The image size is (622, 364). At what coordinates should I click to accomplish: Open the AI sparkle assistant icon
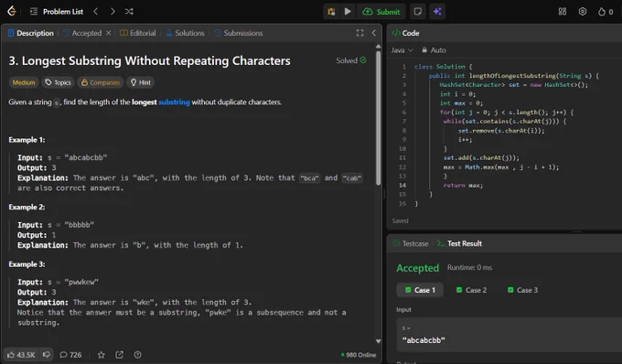coord(437,12)
